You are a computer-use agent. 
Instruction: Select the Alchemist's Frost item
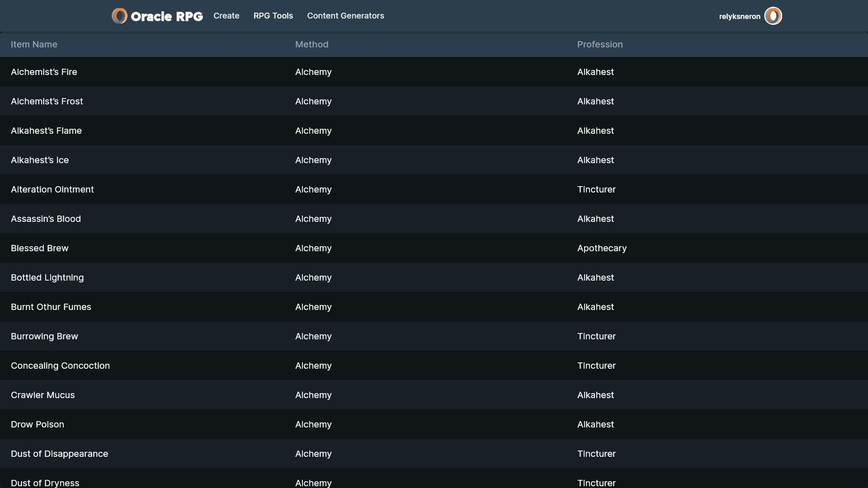click(47, 101)
